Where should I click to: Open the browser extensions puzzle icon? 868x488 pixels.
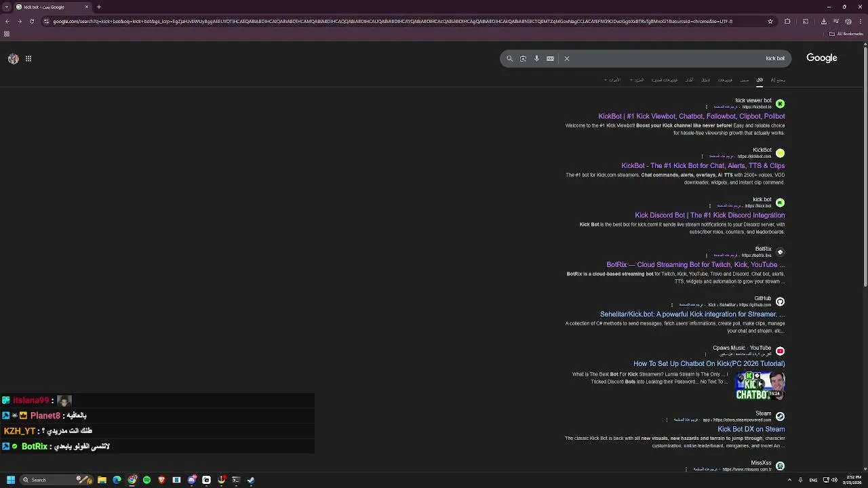pyautogui.click(x=787, y=21)
